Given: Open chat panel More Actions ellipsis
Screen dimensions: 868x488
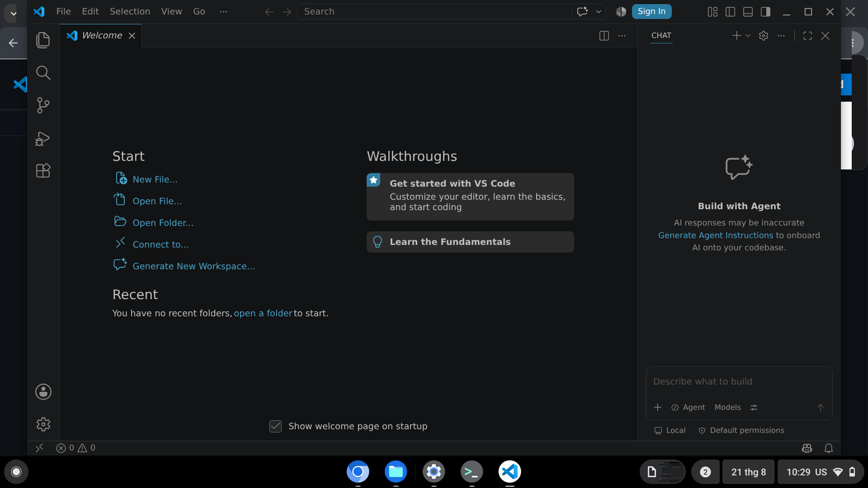Looking at the screenshot, I should click(781, 36).
